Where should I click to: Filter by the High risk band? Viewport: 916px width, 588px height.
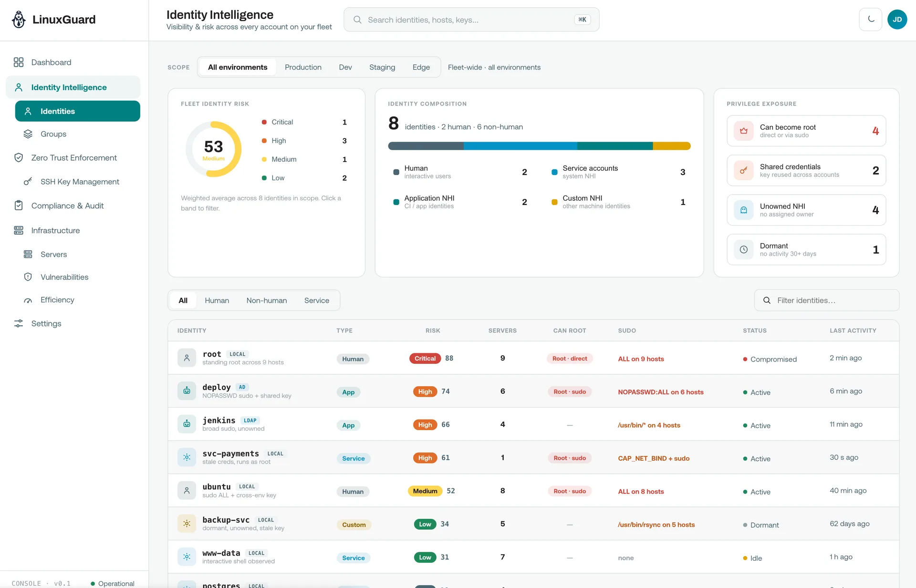(x=304, y=141)
